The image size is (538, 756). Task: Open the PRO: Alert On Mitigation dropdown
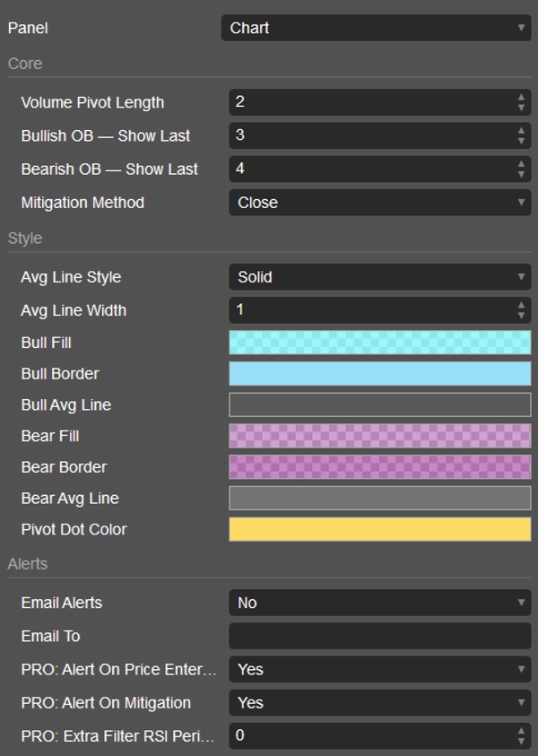click(377, 703)
